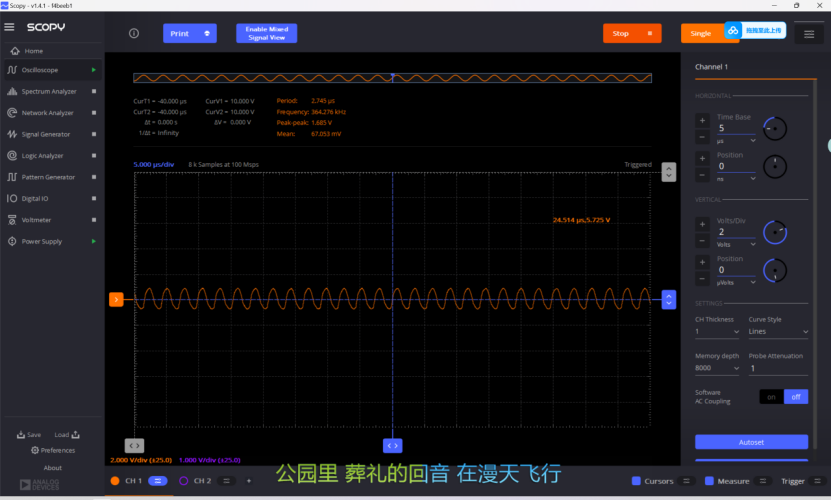Viewport: 831px width, 500px height.
Task: Open the Signal Generator instrument
Action: click(46, 134)
